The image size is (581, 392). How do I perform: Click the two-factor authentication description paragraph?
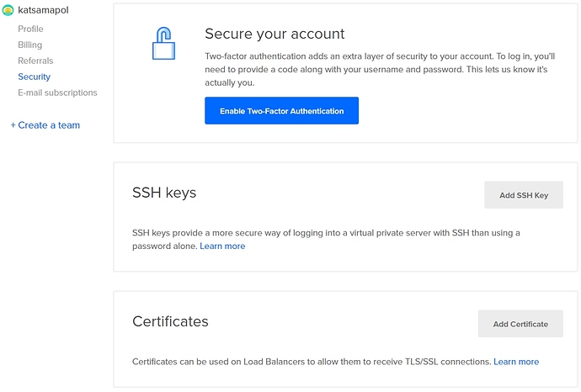(376, 68)
